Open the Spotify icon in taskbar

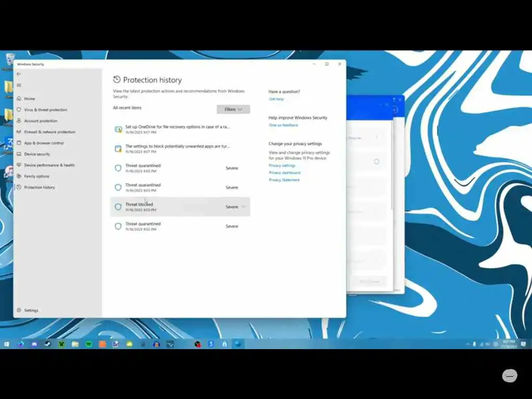click(x=88, y=344)
